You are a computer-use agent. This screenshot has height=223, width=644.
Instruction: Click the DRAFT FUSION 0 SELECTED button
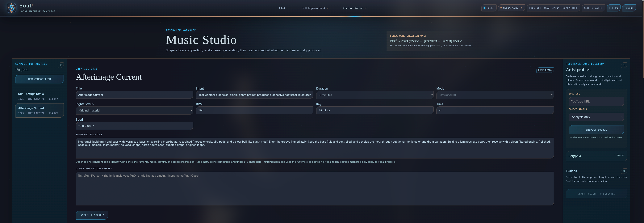tap(596, 194)
